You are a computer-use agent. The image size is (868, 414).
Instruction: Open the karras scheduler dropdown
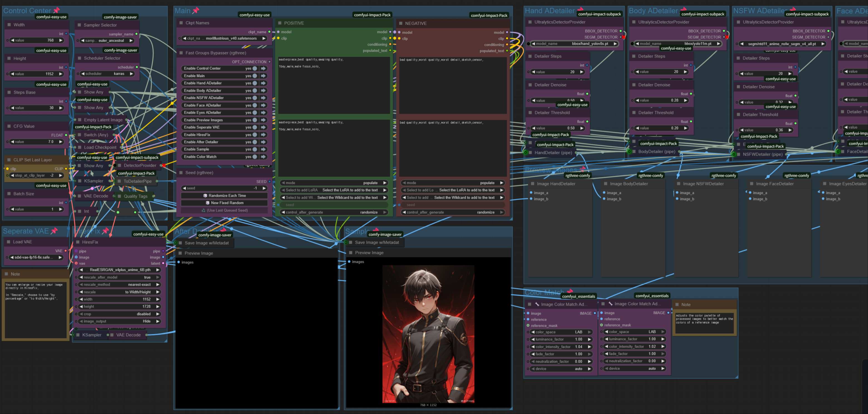107,74
